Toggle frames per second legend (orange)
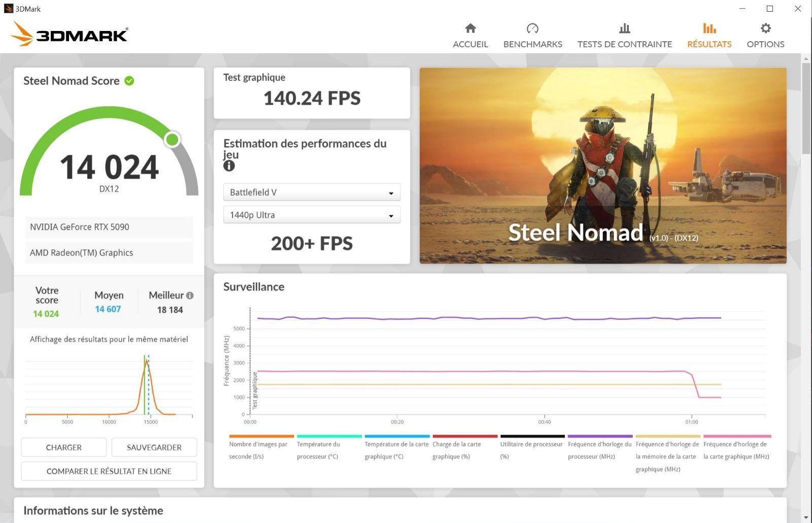The image size is (812, 523). tap(261, 436)
